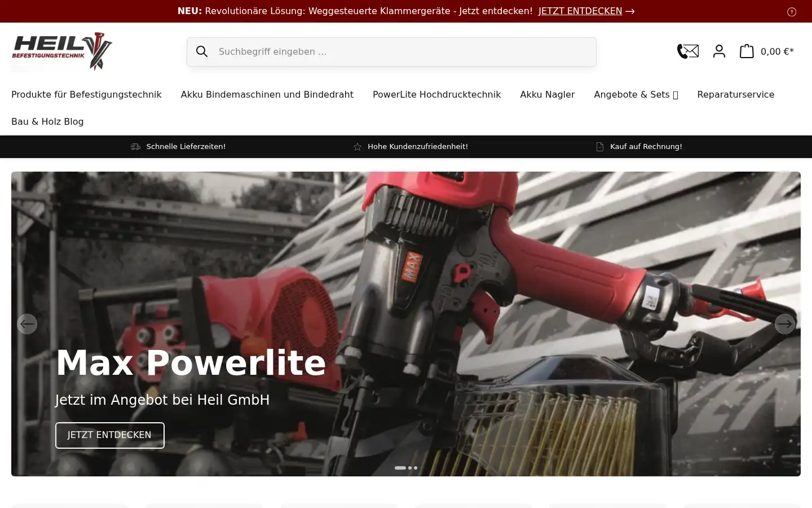
Task: Select the second slider indicator dot
Action: [x=410, y=468]
